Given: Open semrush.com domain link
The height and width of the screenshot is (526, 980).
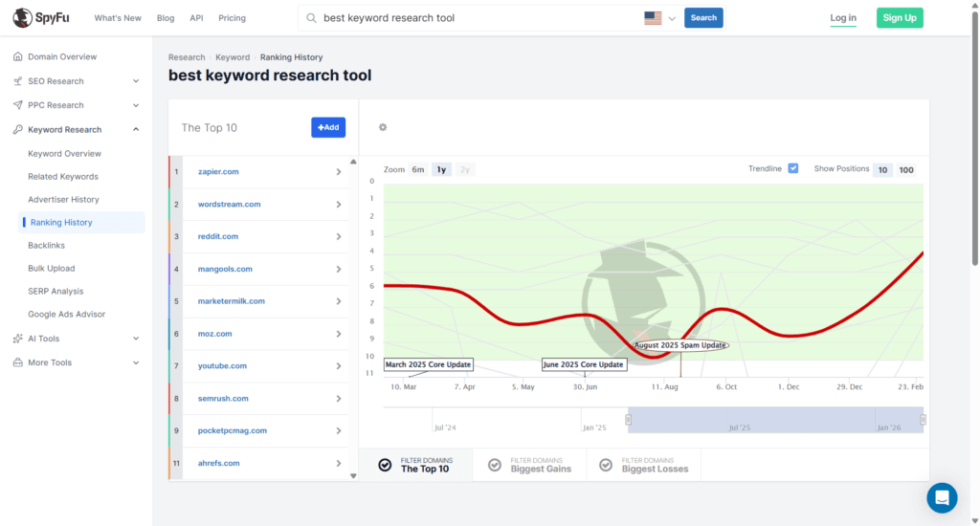Looking at the screenshot, I should tap(223, 399).
